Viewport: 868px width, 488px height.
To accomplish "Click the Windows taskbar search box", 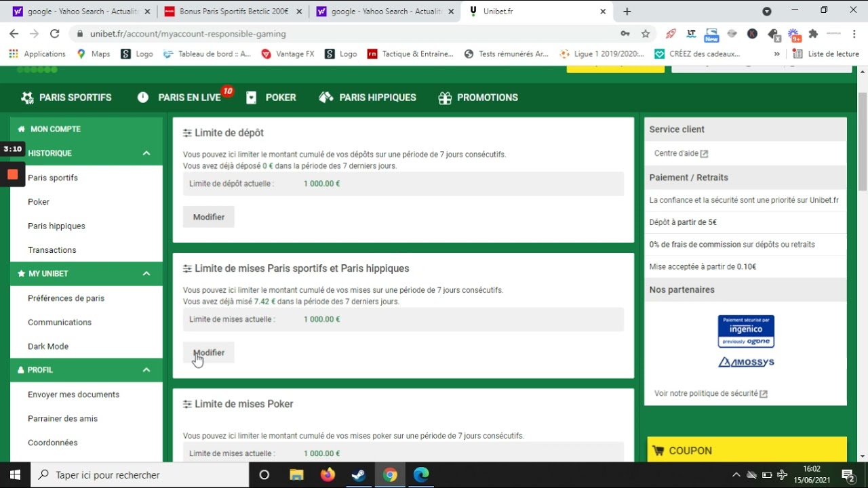I will 140,475.
